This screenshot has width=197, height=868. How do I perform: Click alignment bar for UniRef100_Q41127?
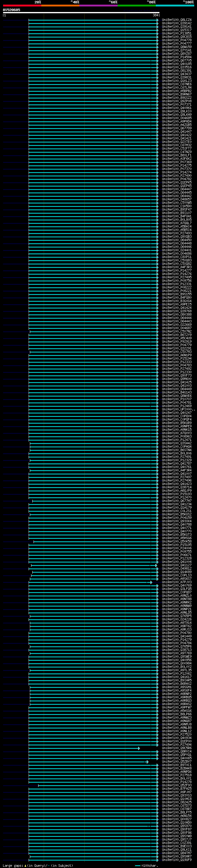coord(94,565)
